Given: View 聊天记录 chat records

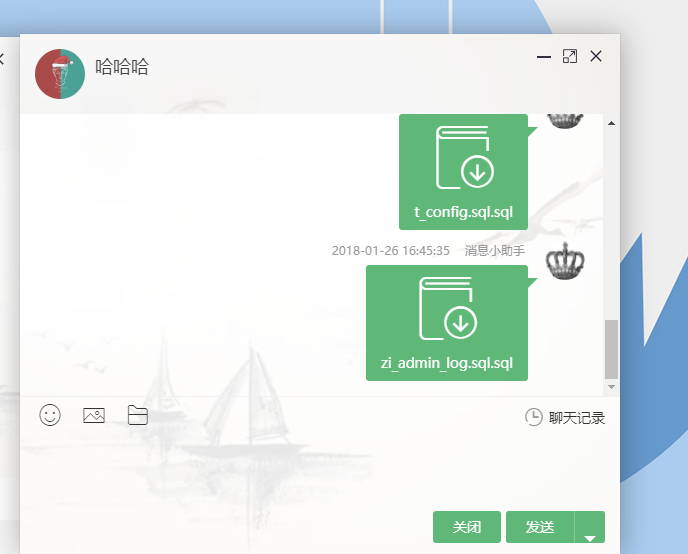Looking at the screenshot, I should [x=577, y=418].
